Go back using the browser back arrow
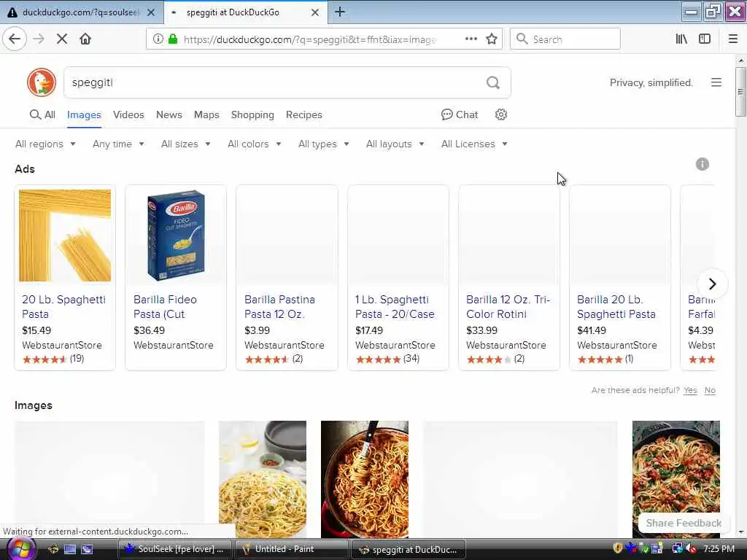Image resolution: width=747 pixels, height=560 pixels. 15,39
